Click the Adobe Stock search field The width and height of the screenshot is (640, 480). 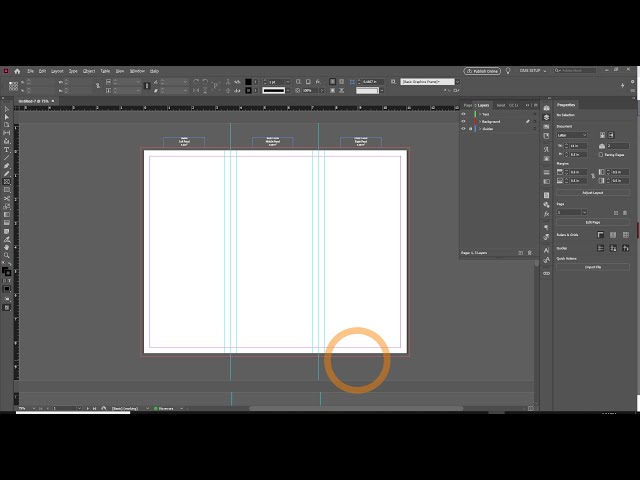coord(574,71)
